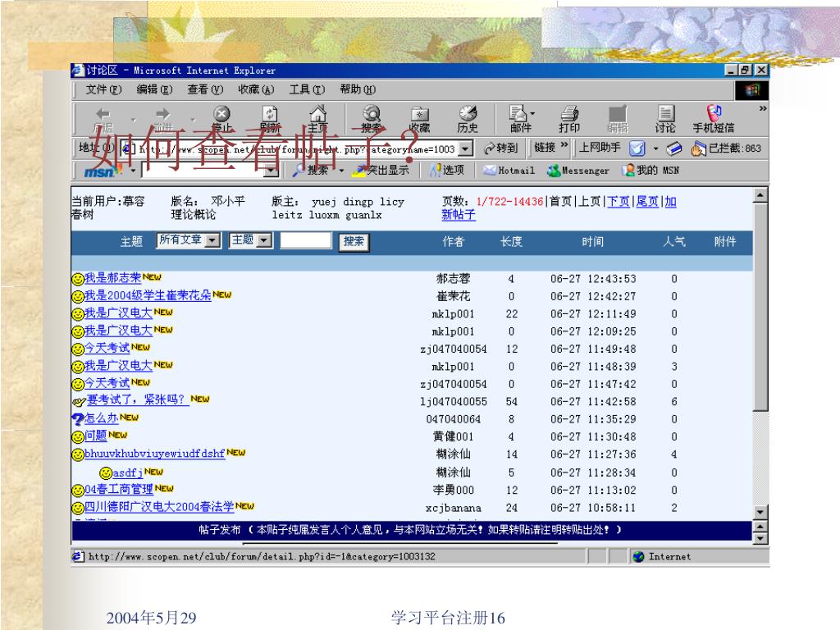The width and height of the screenshot is (840, 630).
Task: Open the 收藏(A) menu
Action: pyautogui.click(x=256, y=89)
